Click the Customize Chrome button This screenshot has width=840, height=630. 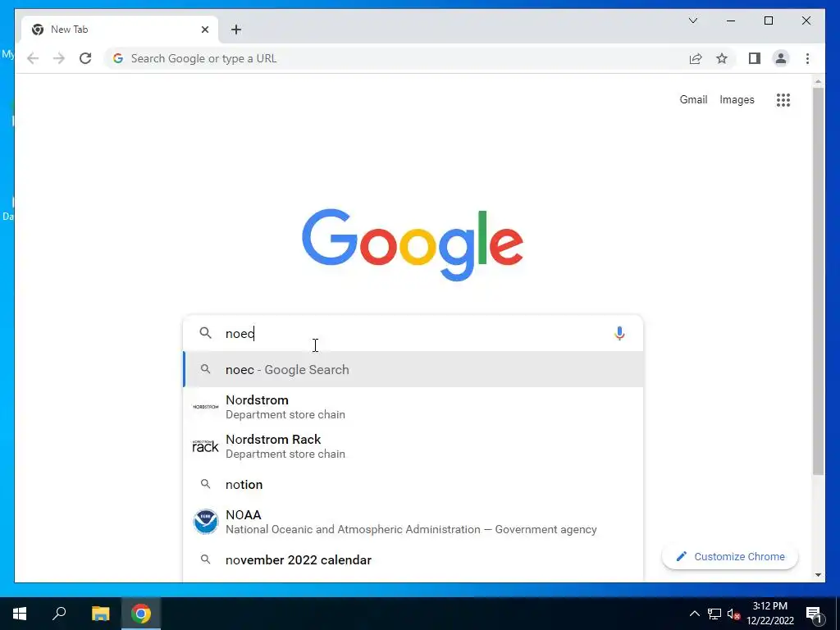[x=730, y=557]
